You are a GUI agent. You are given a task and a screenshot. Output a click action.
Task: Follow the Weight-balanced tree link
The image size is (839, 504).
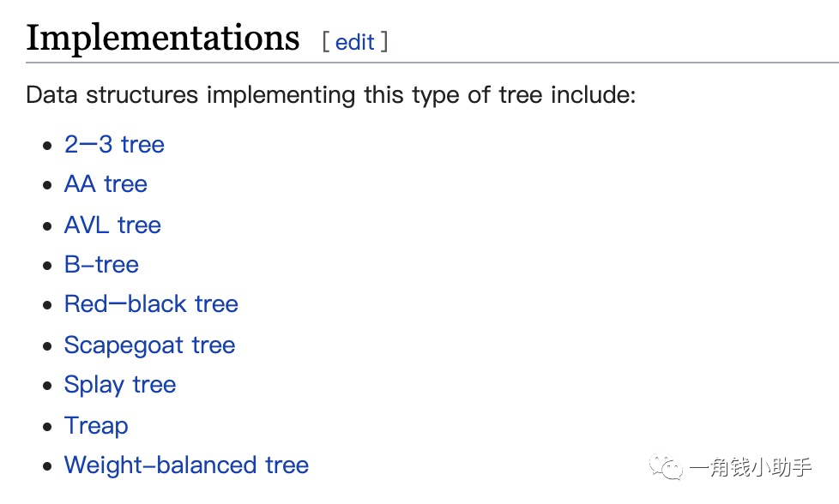click(186, 465)
